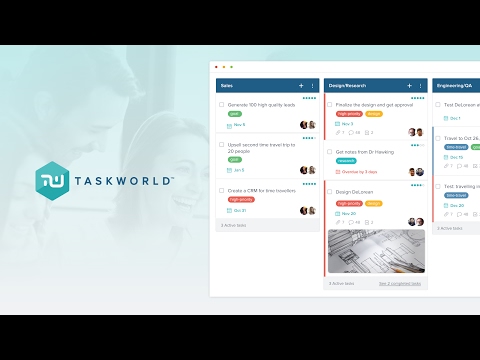Screen dimensions: 480x360
Task: Add a task to the Sales list
Action: (301, 86)
